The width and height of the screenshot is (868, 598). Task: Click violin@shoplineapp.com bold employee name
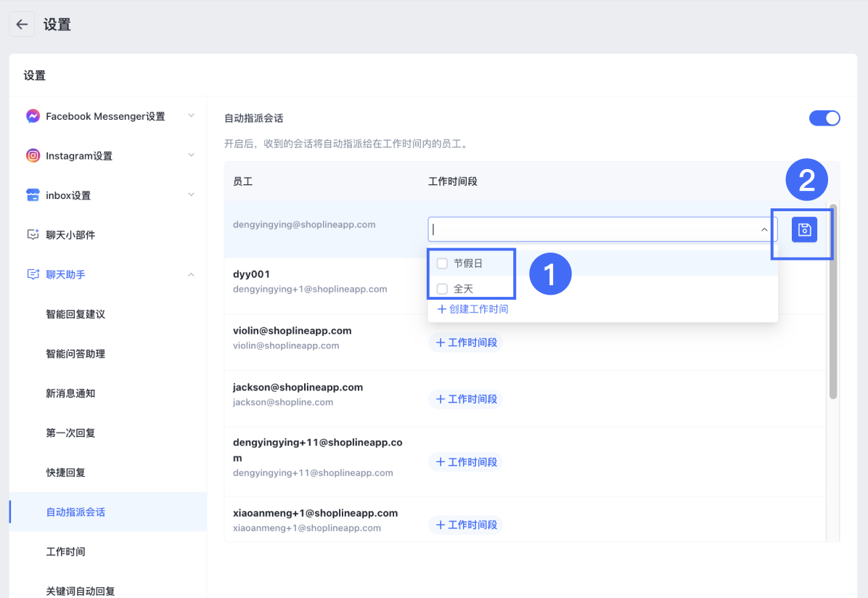[x=292, y=330]
